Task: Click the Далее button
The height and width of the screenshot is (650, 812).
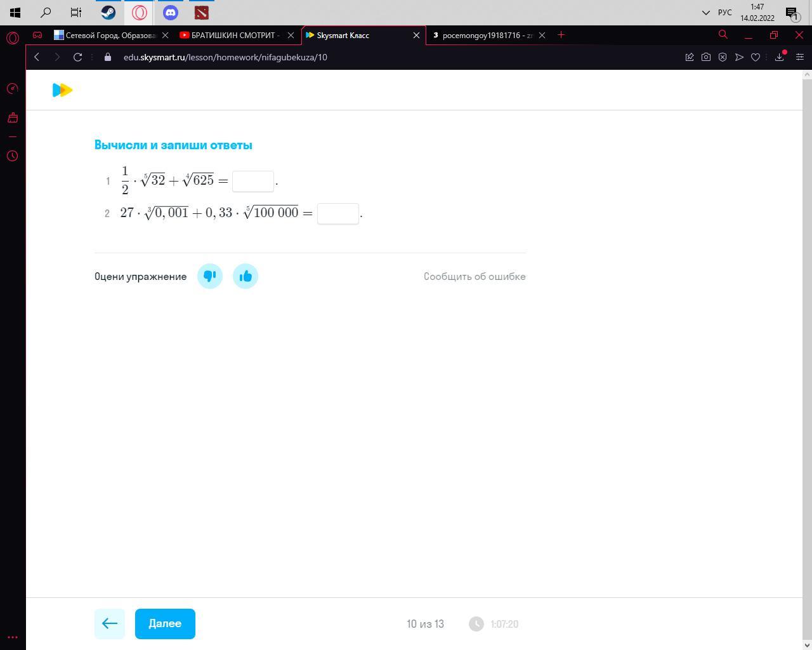Action: point(165,624)
